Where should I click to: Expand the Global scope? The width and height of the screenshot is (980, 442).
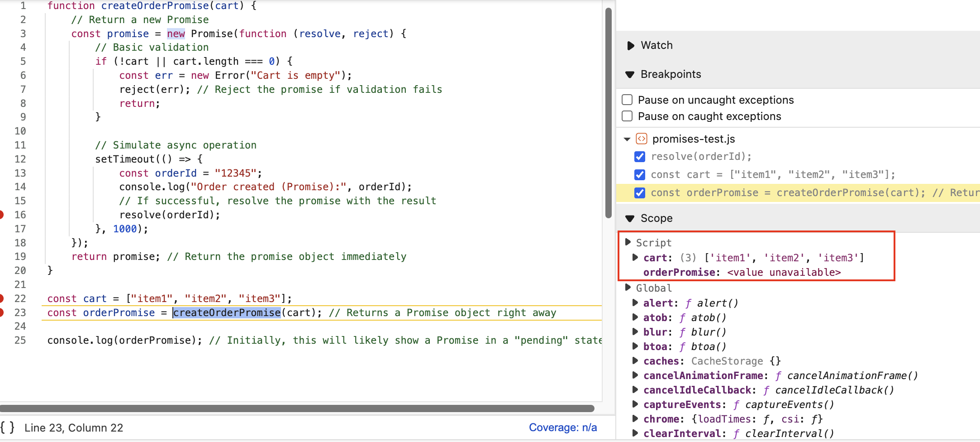[x=628, y=287]
